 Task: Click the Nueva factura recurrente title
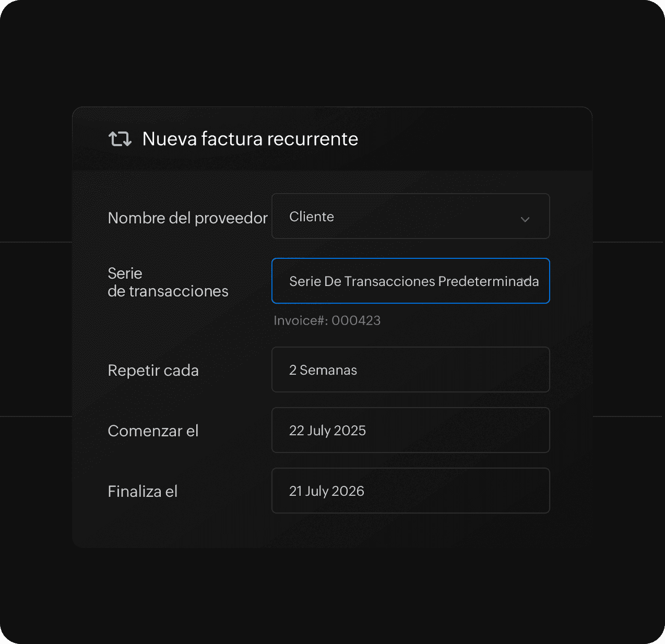(250, 139)
